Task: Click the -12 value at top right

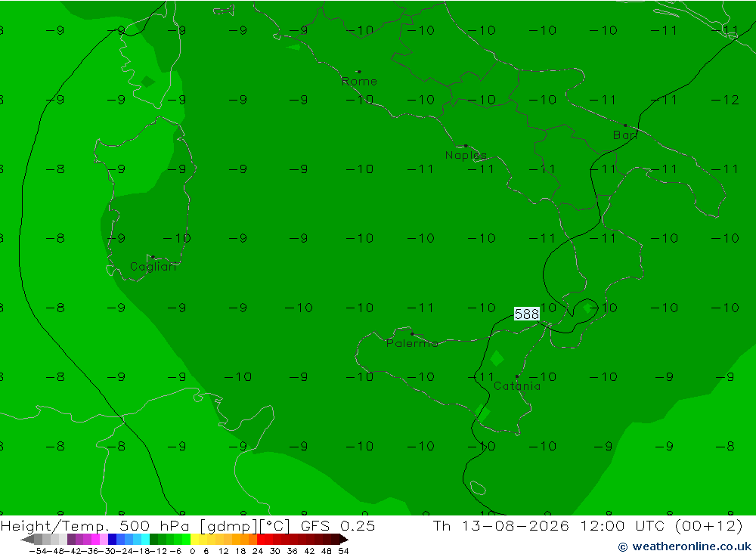Action: pos(725,100)
